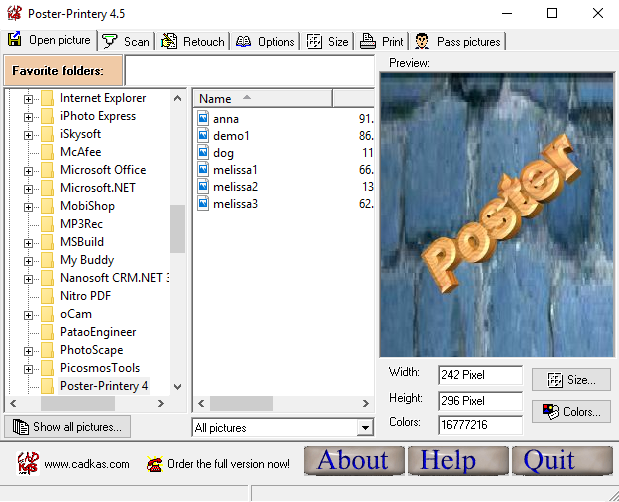
Task: Click the Size tab grid icon
Action: click(x=314, y=41)
